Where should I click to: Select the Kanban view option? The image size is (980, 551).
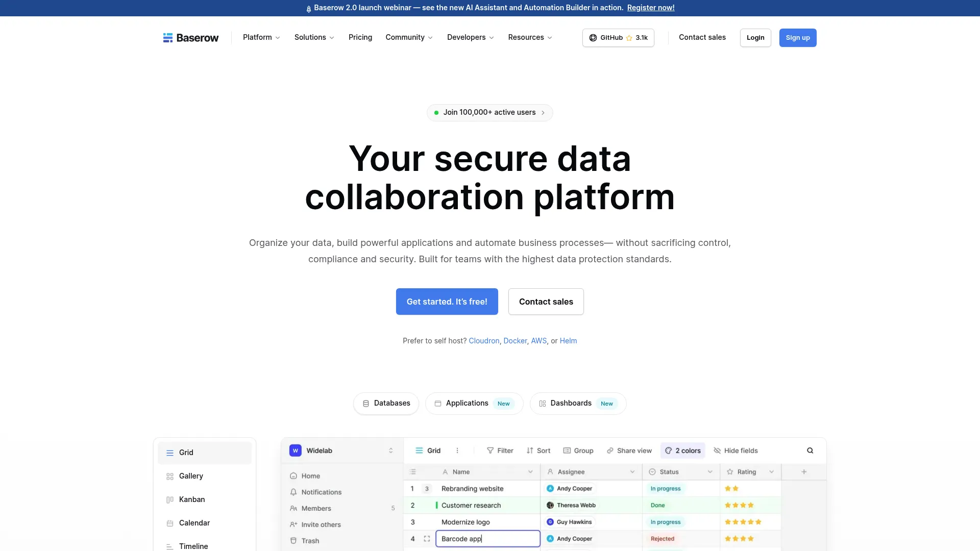pyautogui.click(x=192, y=499)
